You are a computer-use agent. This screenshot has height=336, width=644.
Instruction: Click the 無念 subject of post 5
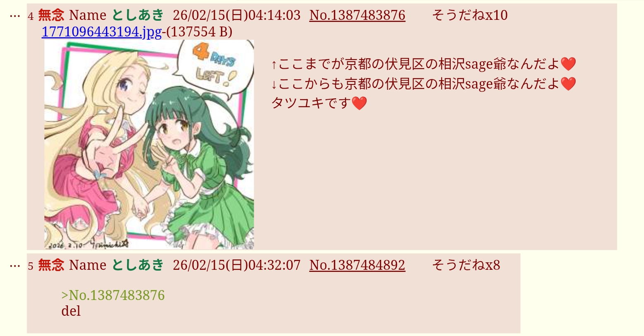[x=51, y=265]
